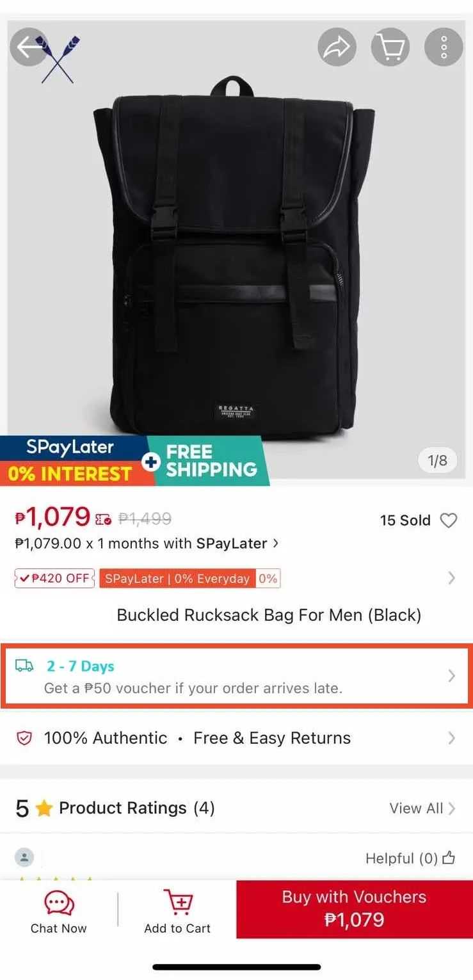This screenshot has width=473, height=980.
Task: Tap the 100% Authentic shield icon
Action: click(x=24, y=738)
